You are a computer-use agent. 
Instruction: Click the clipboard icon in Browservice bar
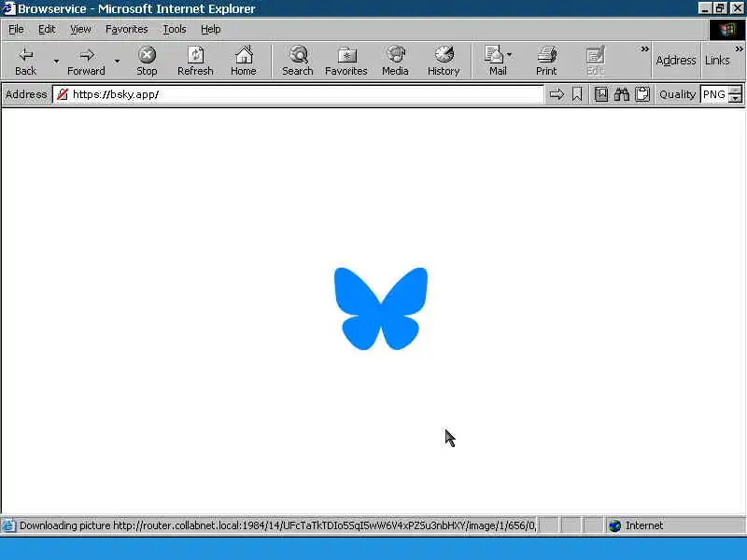point(642,94)
